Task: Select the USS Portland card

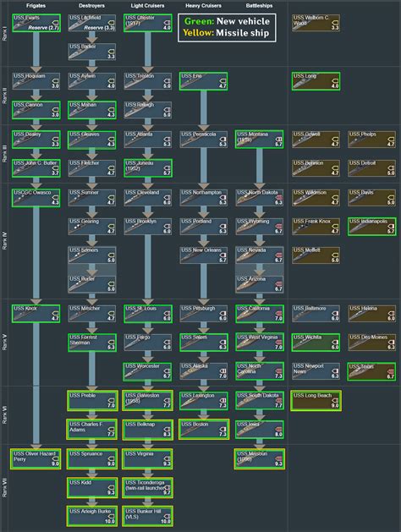Action: (204, 227)
